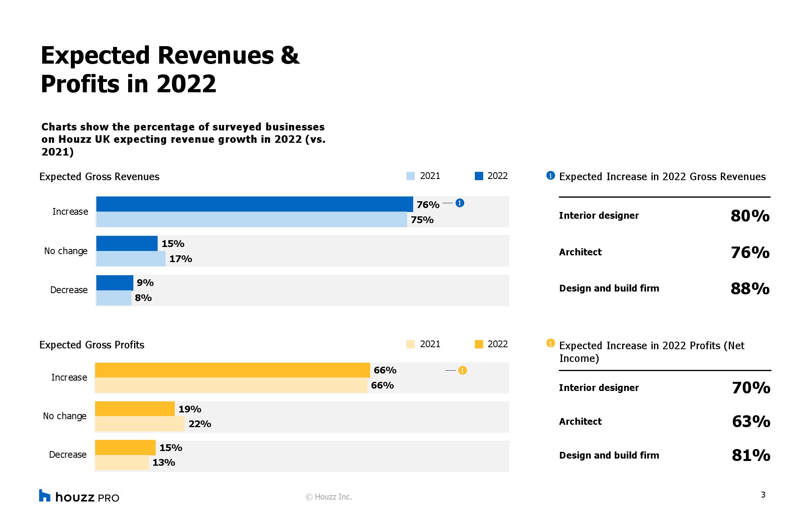Click the Houzz Pro logo icon
Screen dimensions: 812x525
coord(45,496)
